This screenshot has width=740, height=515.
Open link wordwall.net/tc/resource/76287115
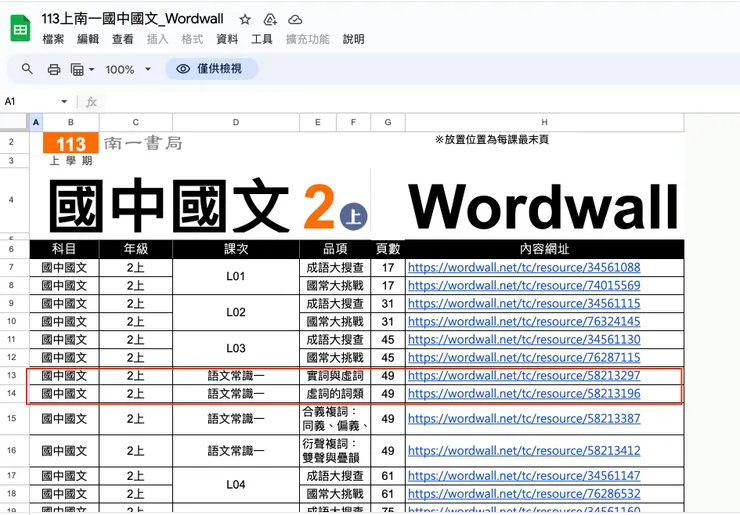tap(524, 357)
